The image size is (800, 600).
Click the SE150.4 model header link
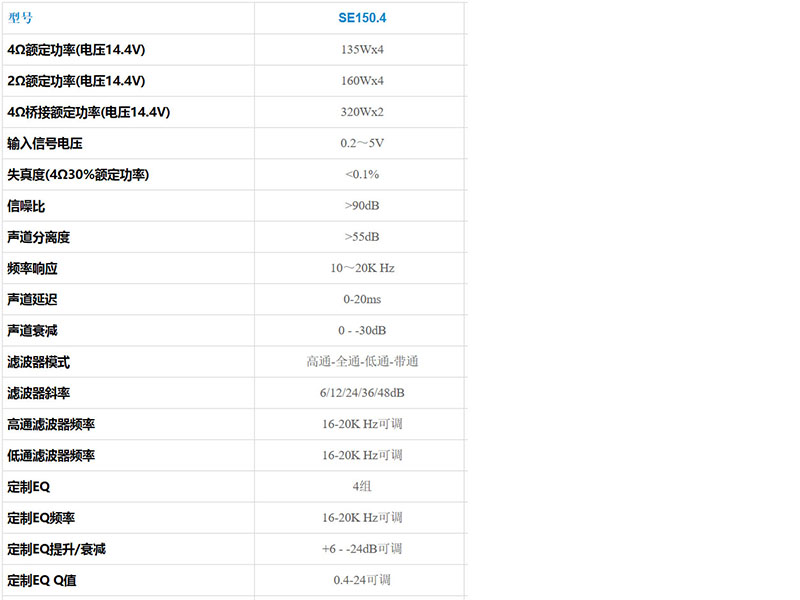pos(362,18)
